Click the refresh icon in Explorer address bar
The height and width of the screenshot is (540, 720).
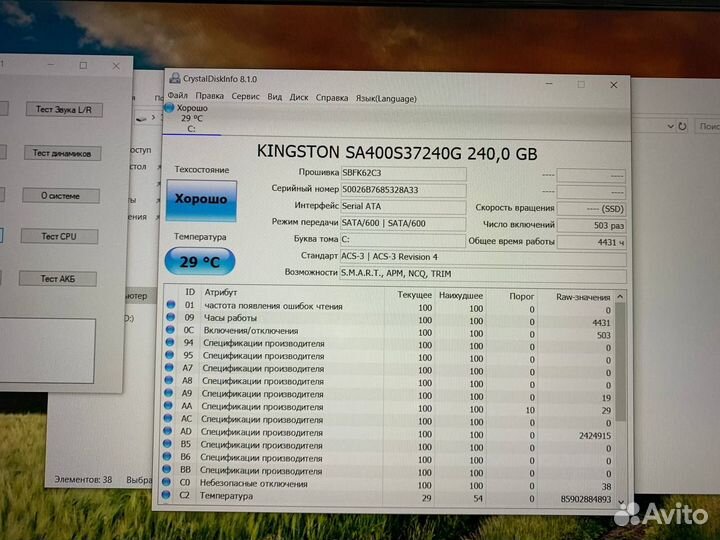click(682, 126)
